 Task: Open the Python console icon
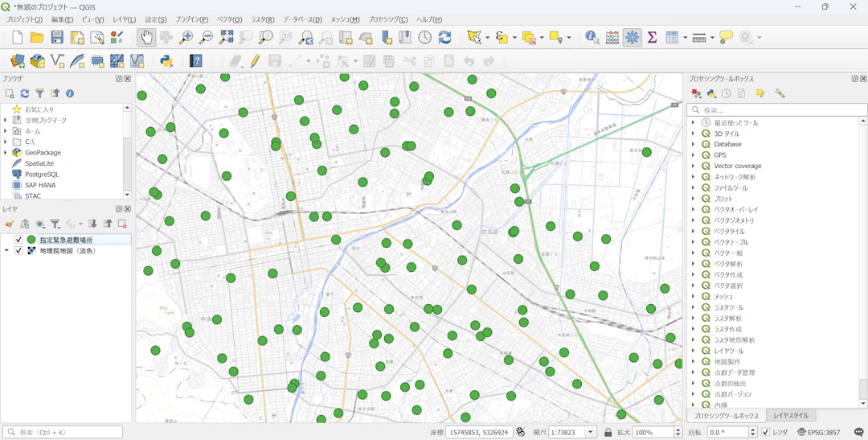coord(166,60)
